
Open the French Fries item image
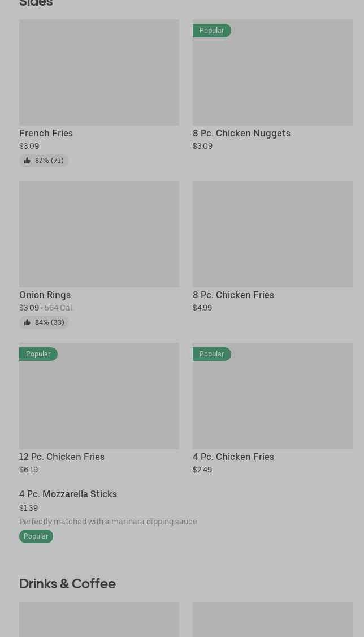pyautogui.click(x=99, y=72)
